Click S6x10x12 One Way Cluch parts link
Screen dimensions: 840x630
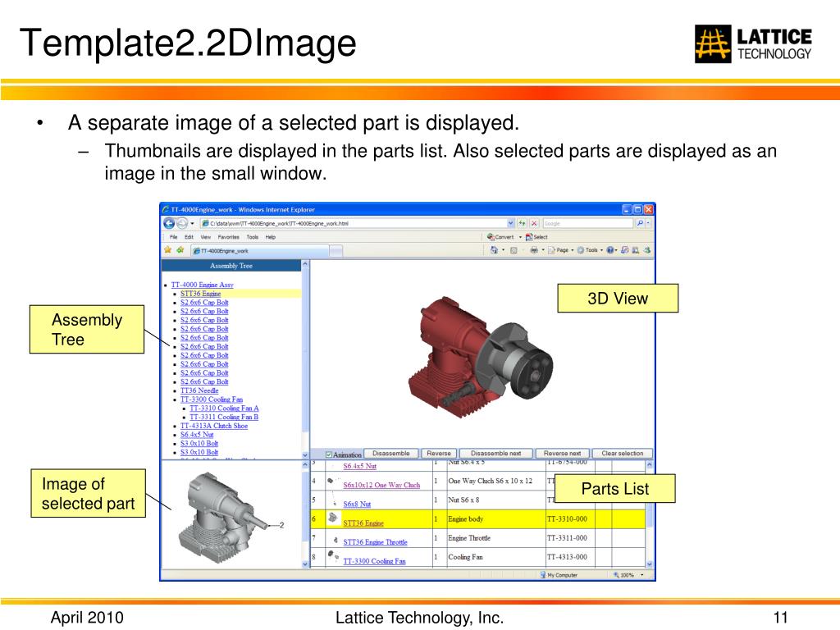381,485
